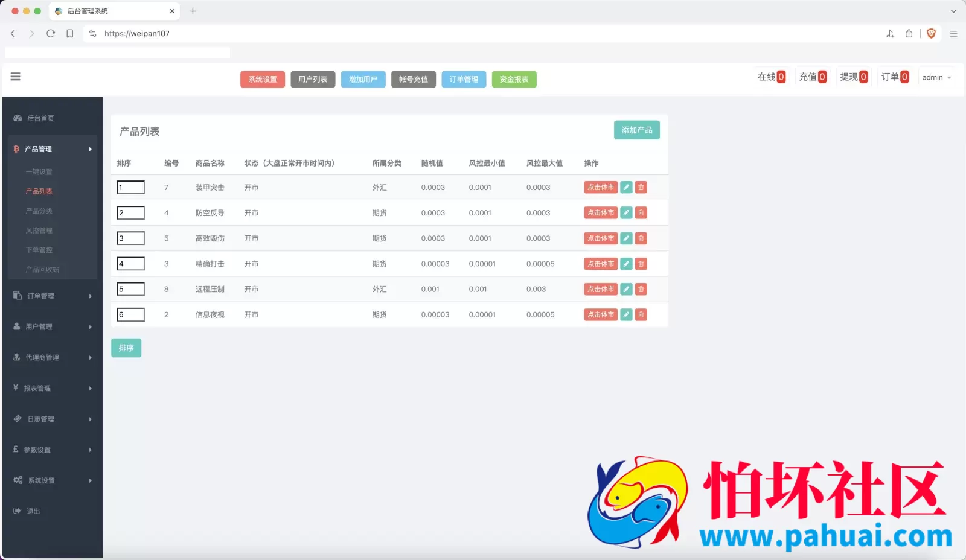Delete the 精确打击 product with trash icon
The image size is (966, 560).
tap(641, 264)
